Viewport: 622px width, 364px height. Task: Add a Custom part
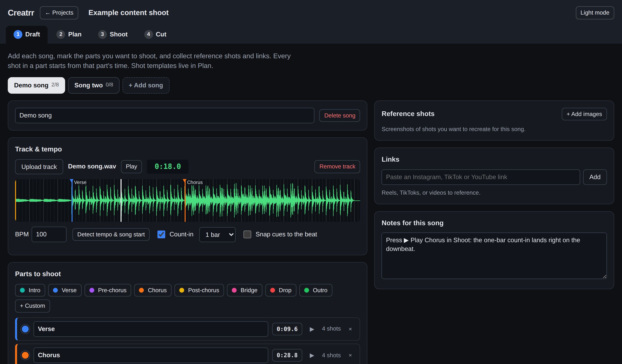pyautogui.click(x=33, y=306)
